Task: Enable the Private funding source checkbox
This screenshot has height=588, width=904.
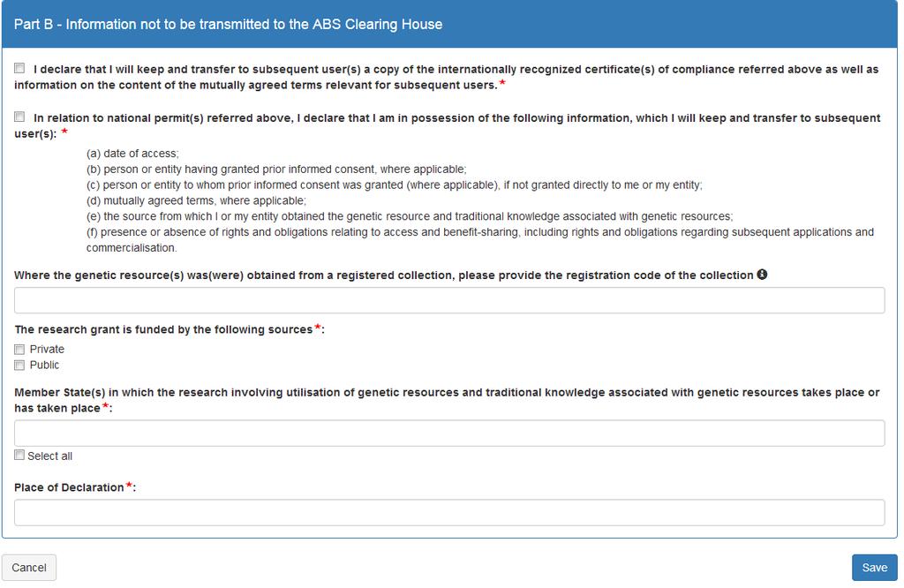Action: point(19,350)
